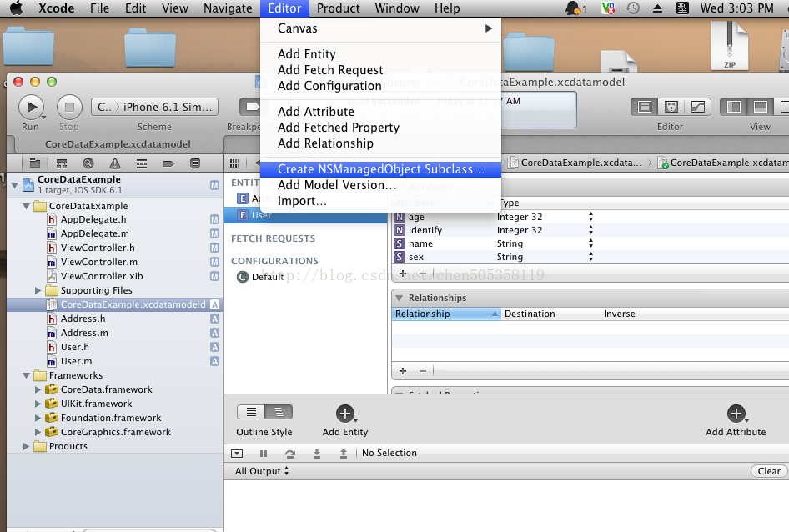The height and width of the screenshot is (532, 789).
Task: Choose Add Model Version menu item
Action: point(381,185)
